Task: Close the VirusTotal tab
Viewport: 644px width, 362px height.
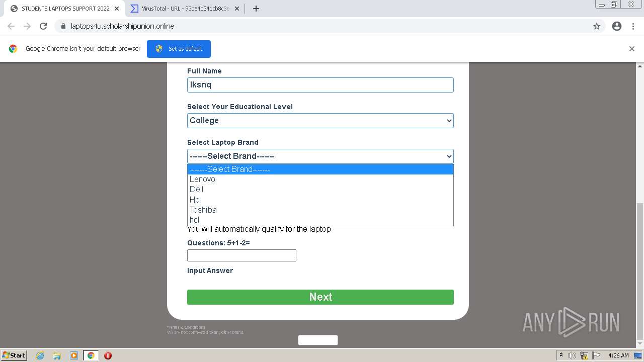Action: pos(237,9)
